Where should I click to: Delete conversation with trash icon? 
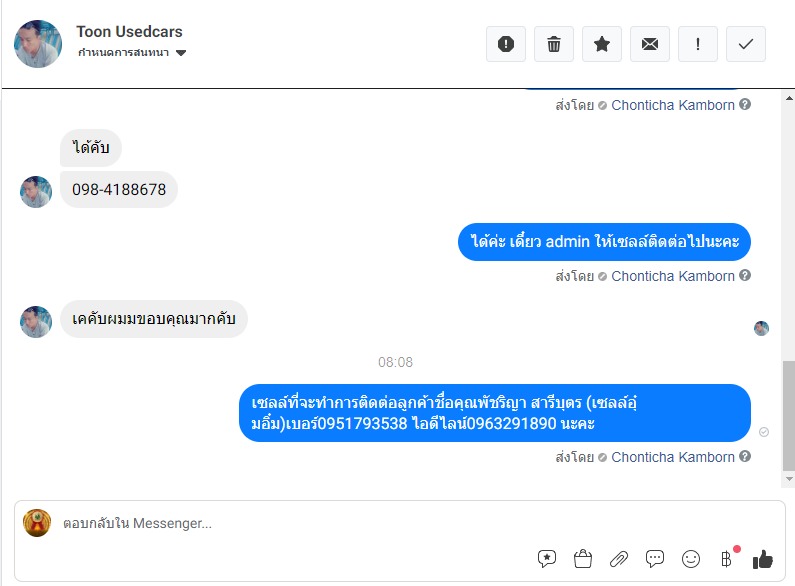click(554, 44)
